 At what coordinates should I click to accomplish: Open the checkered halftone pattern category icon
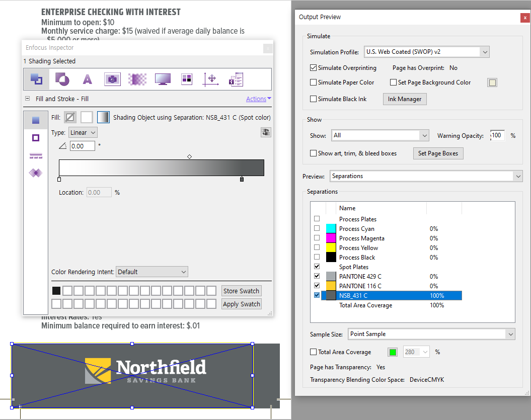[x=137, y=79]
